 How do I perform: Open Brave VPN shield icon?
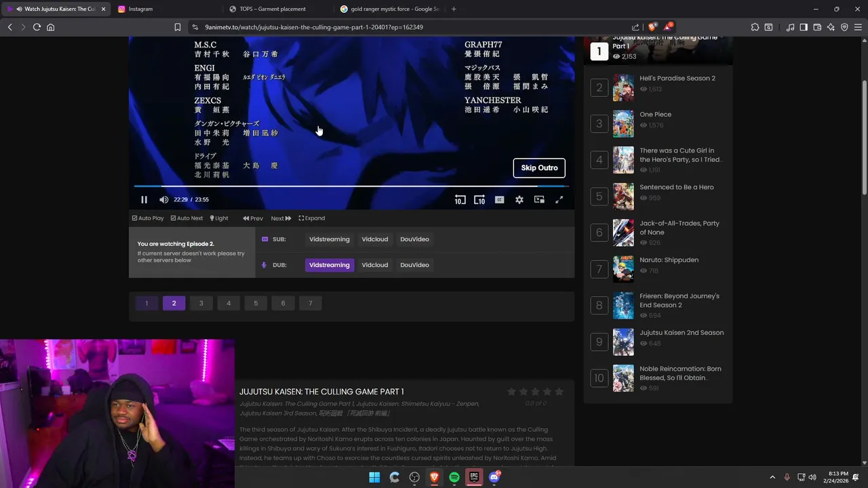pos(844,27)
